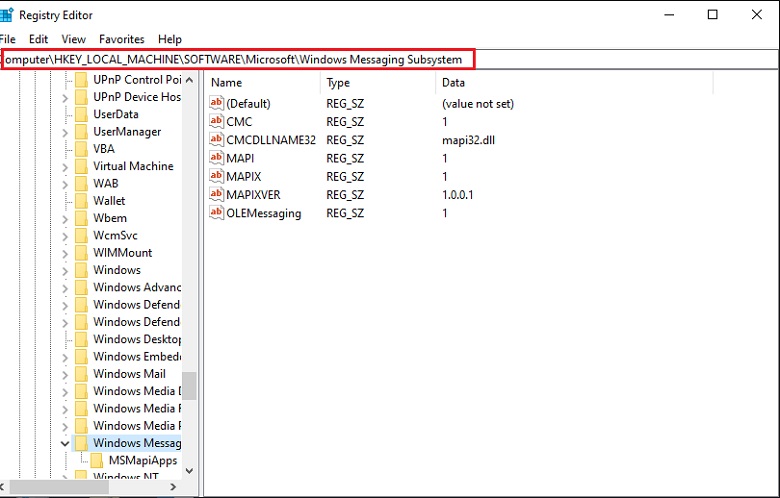Click the MAPIXVER string value icon
The image size is (780, 498).
tap(216, 194)
